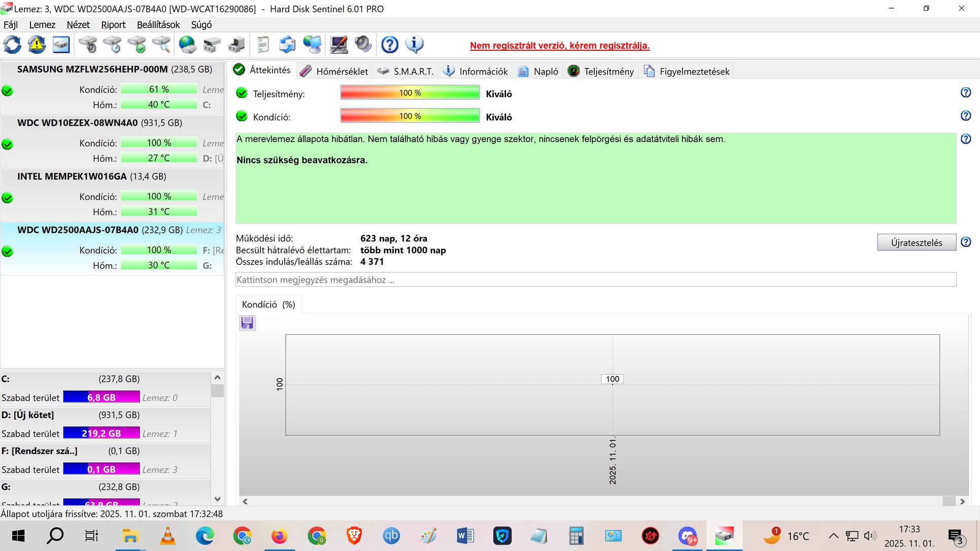The height and width of the screenshot is (551, 980).
Task: Open the Beállítások menu
Action: pos(158,25)
